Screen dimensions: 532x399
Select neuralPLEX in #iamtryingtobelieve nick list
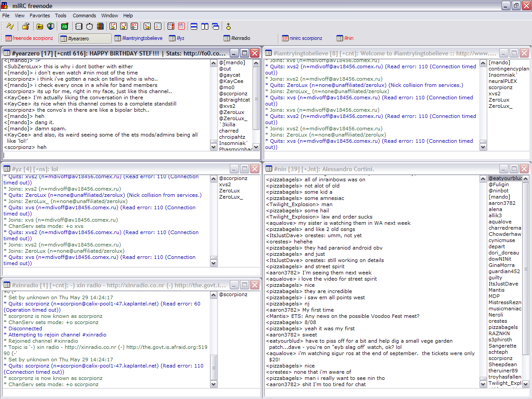tap(503, 81)
